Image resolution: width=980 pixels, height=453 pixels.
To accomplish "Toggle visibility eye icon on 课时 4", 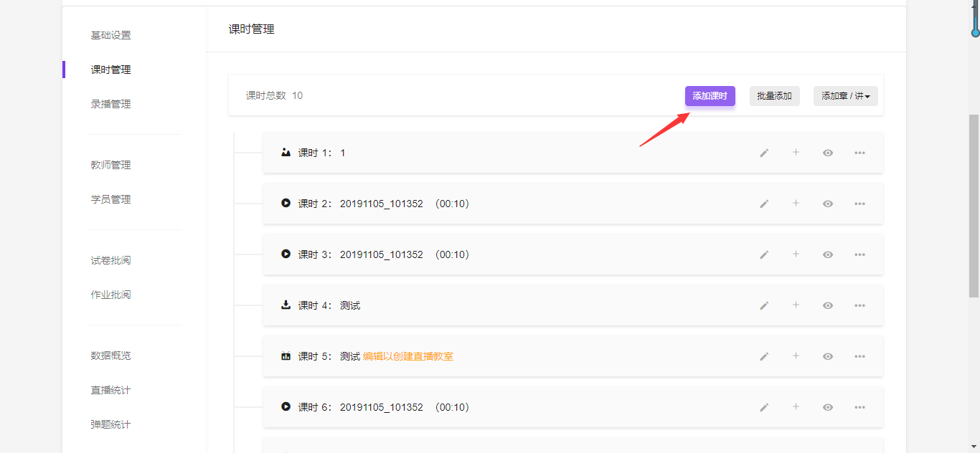I will [827, 305].
